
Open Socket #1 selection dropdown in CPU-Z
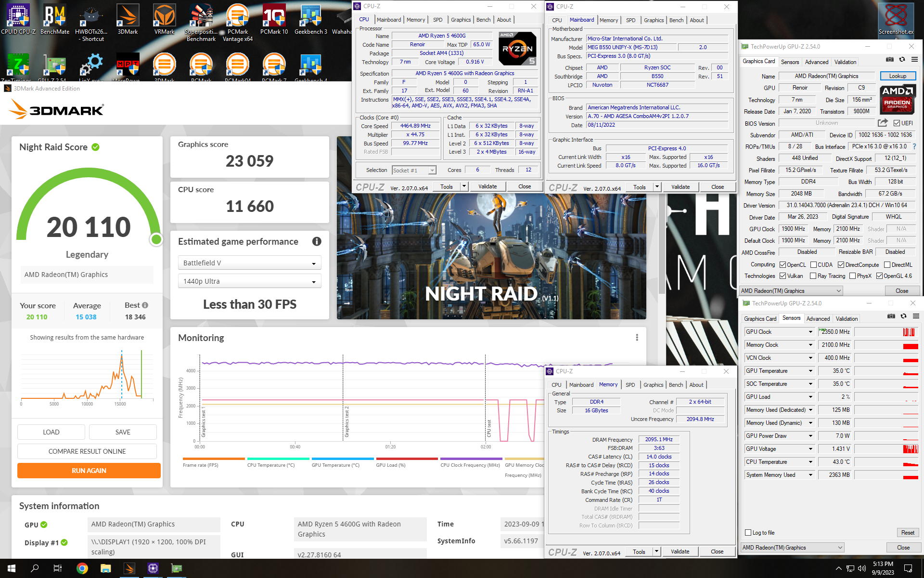tap(414, 170)
